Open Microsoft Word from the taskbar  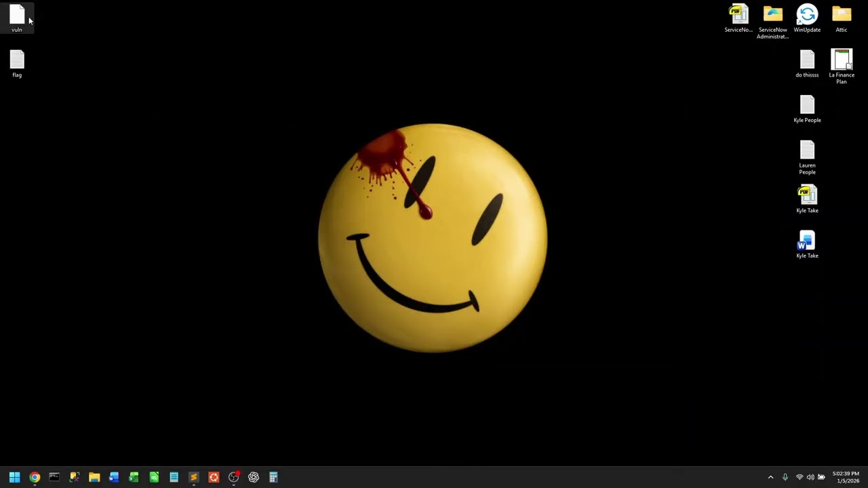114,477
